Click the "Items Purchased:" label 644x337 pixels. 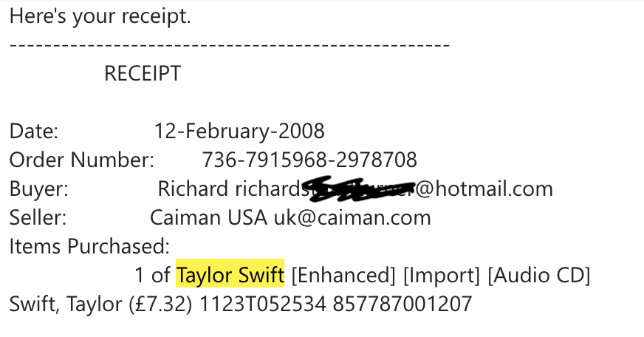tap(89, 246)
